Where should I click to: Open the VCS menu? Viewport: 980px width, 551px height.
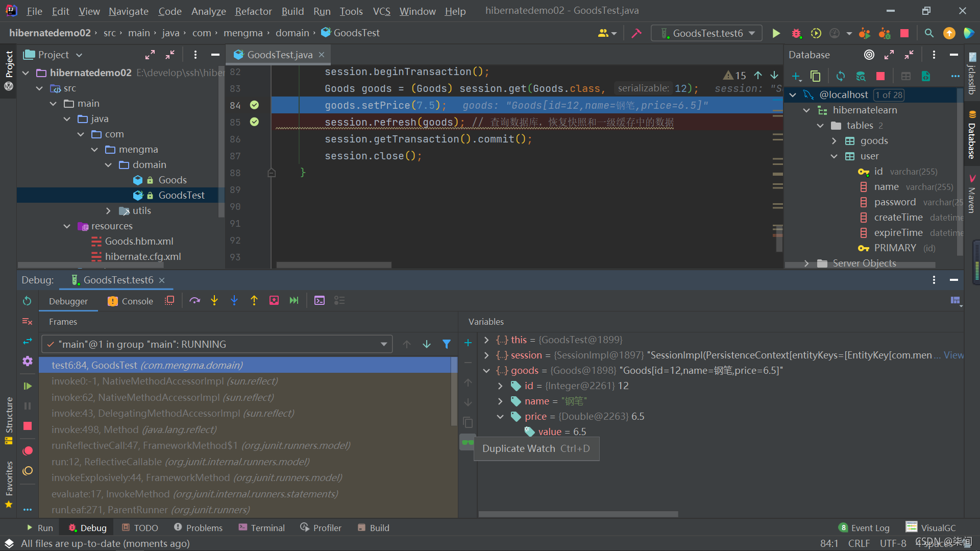(x=381, y=11)
